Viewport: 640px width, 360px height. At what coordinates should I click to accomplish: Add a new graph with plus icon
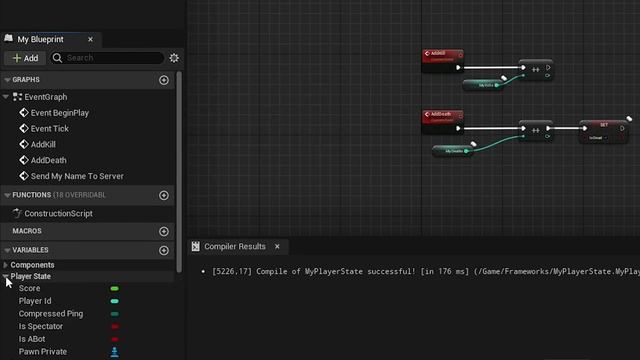[164, 80]
